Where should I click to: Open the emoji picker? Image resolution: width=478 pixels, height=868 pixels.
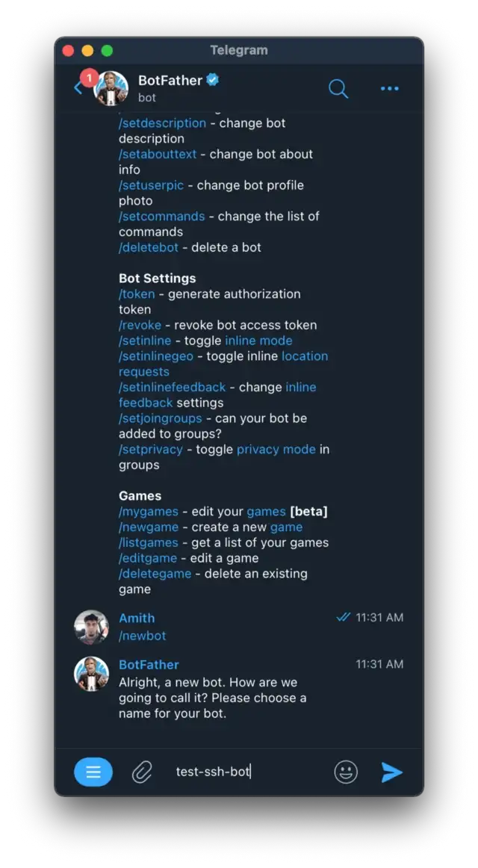346,772
